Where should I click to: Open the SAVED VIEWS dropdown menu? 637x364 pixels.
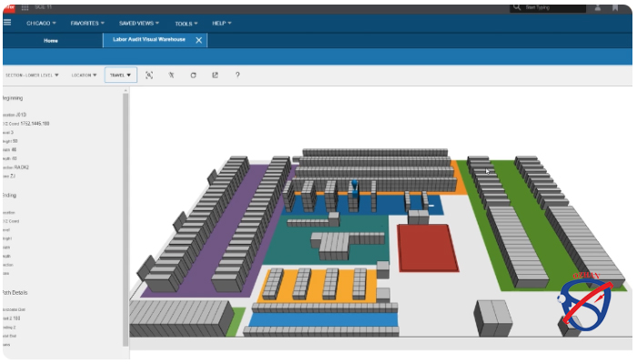[x=139, y=23]
